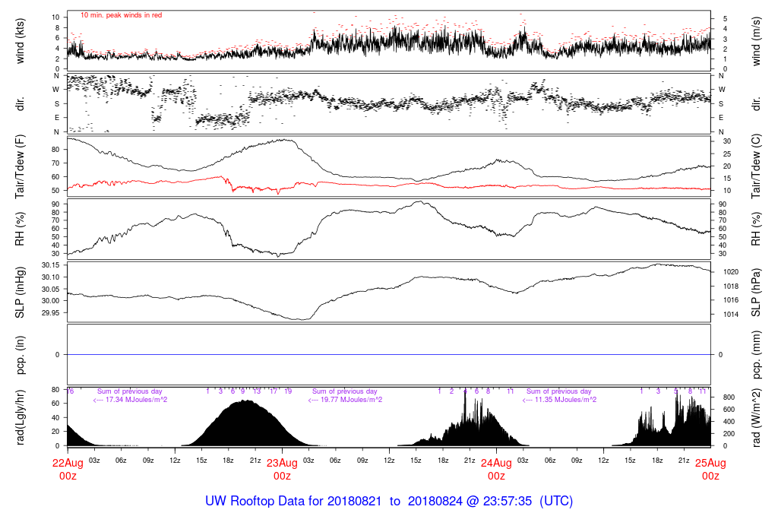The height and width of the screenshot is (532, 778).
Task: Click the 'Tair/Tdew (C)' axis label
Action: (x=756, y=166)
